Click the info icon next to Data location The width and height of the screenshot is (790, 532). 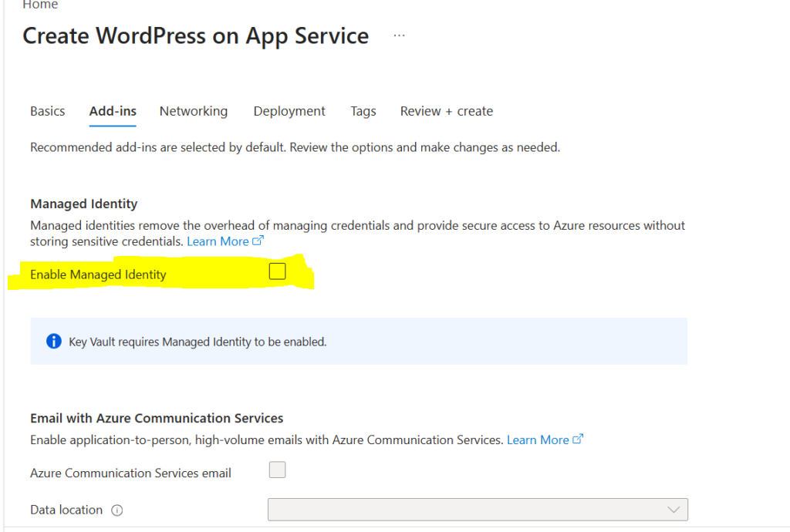click(x=117, y=510)
